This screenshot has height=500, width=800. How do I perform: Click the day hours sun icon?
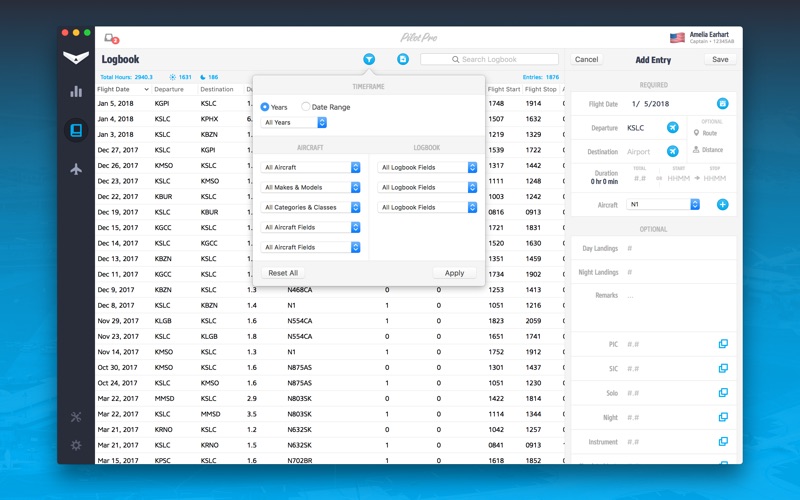pos(172,77)
